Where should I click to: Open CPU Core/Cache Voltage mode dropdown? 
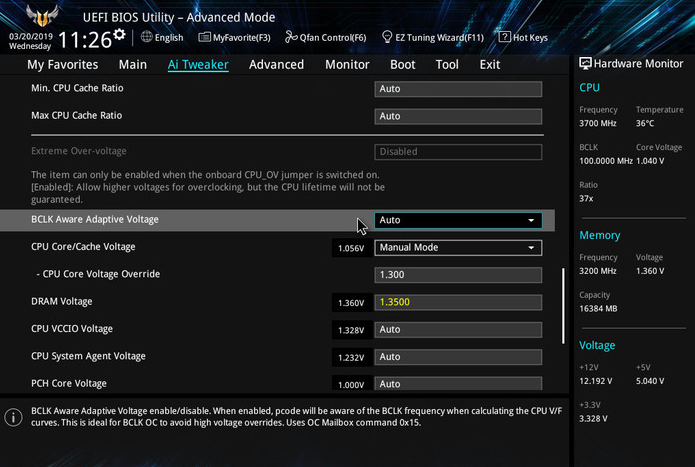[458, 247]
